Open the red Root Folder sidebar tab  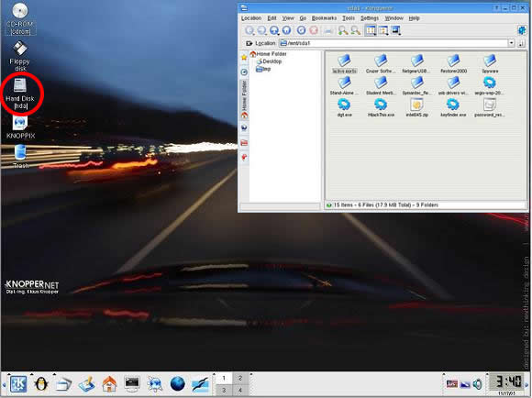(244, 142)
